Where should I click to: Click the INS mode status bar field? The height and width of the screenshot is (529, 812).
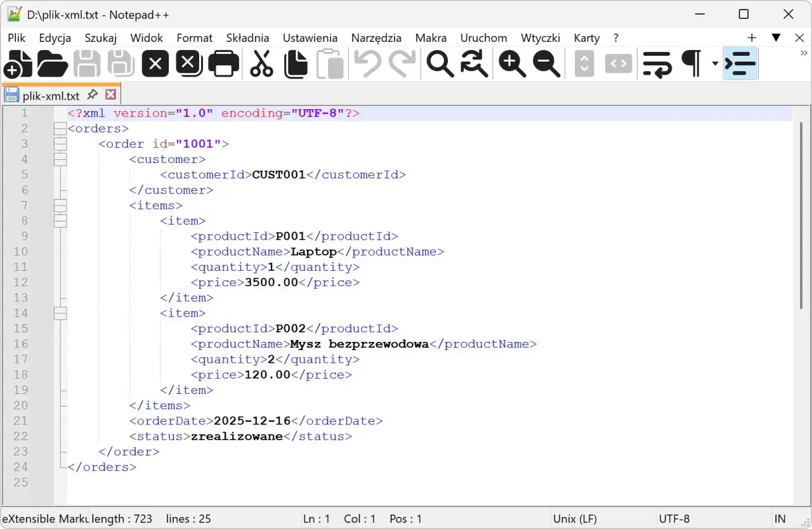[x=780, y=519]
